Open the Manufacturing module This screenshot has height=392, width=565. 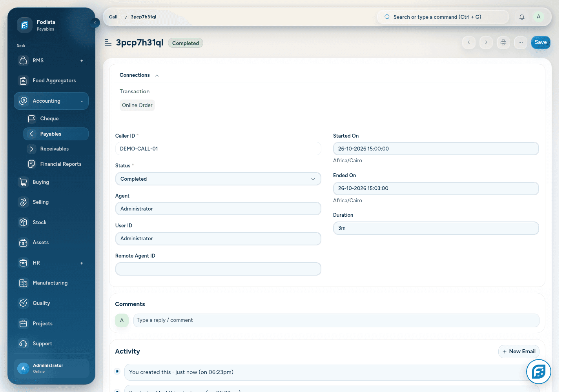(51, 283)
